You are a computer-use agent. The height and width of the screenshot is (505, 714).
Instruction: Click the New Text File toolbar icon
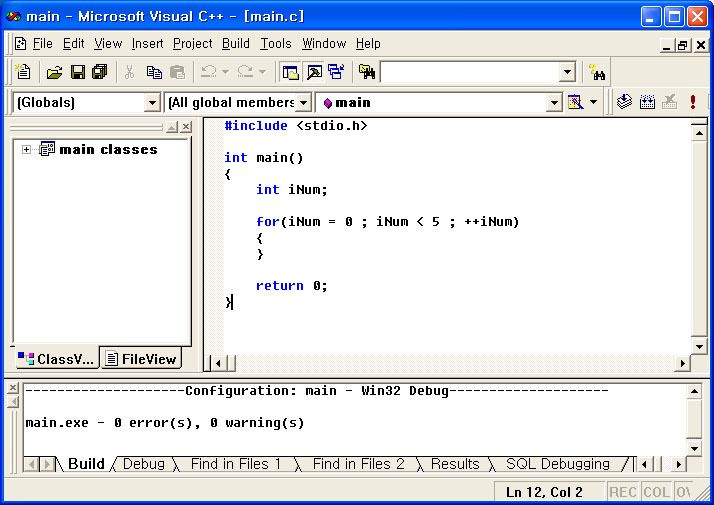(23, 72)
